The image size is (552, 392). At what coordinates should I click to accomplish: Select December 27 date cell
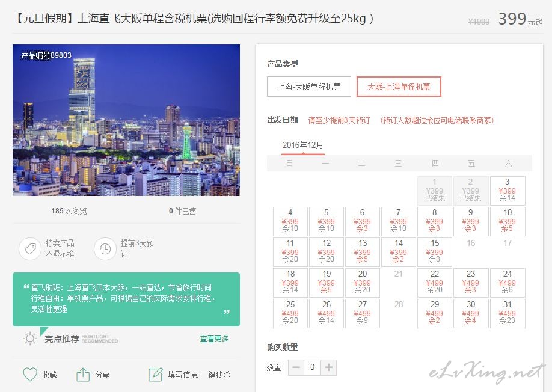pyautogui.click(x=362, y=313)
